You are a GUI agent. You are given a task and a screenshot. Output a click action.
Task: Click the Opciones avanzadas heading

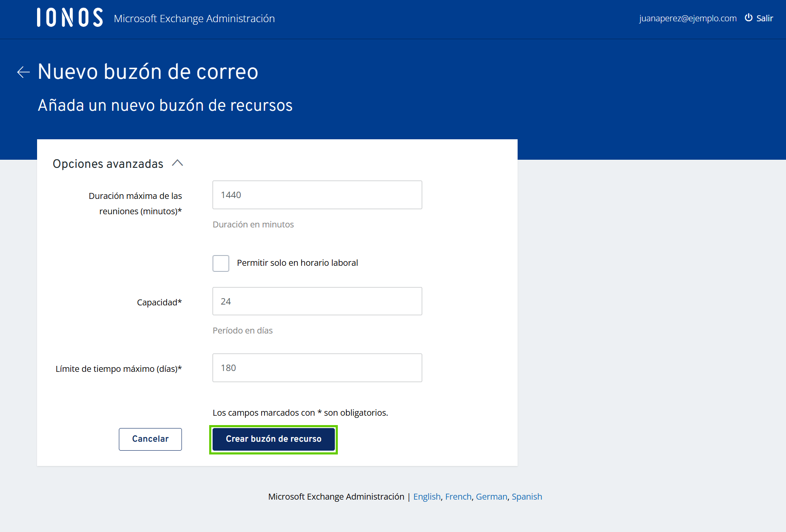(x=108, y=164)
